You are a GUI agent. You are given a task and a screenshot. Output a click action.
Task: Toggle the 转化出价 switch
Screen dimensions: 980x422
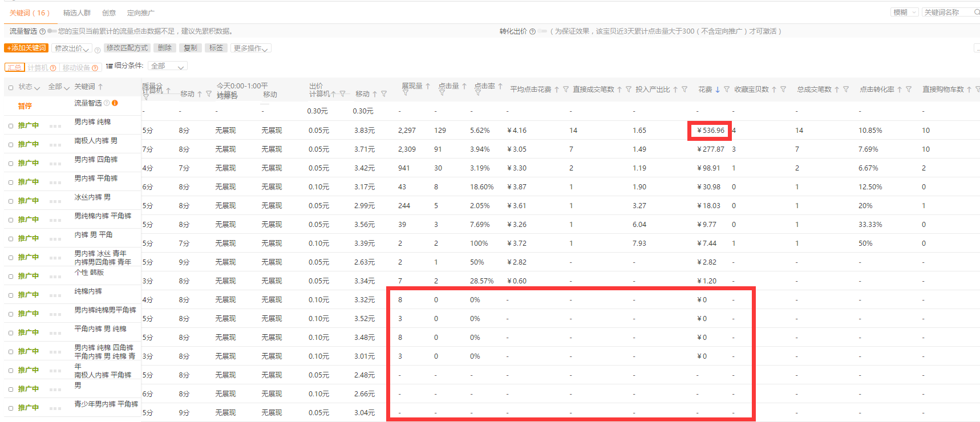coord(542,31)
